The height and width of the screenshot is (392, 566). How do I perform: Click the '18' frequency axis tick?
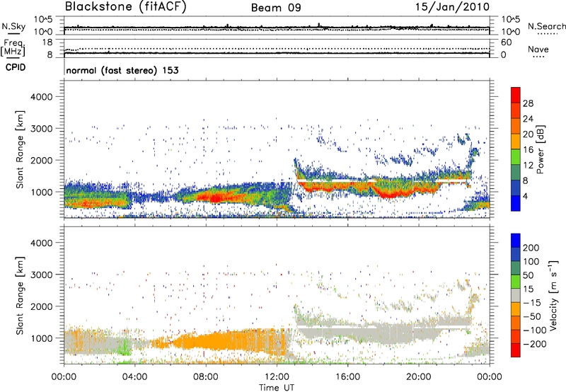coord(47,42)
